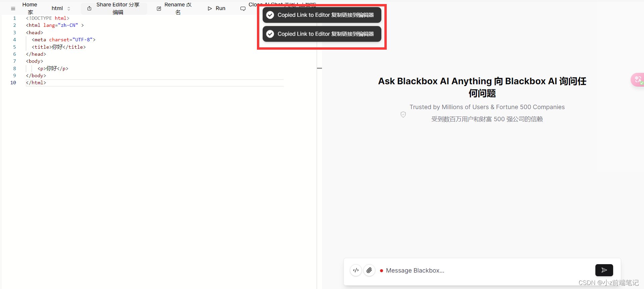Click the closing </body> tag line

[x=36, y=76]
